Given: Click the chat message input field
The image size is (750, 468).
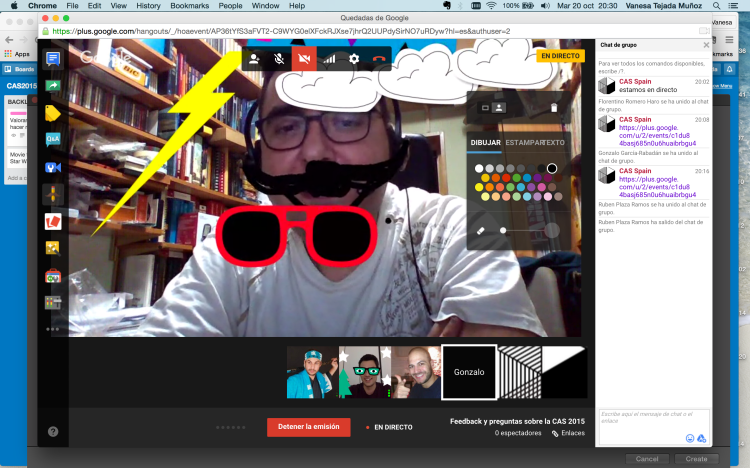Looking at the screenshot, I should pyautogui.click(x=654, y=421).
